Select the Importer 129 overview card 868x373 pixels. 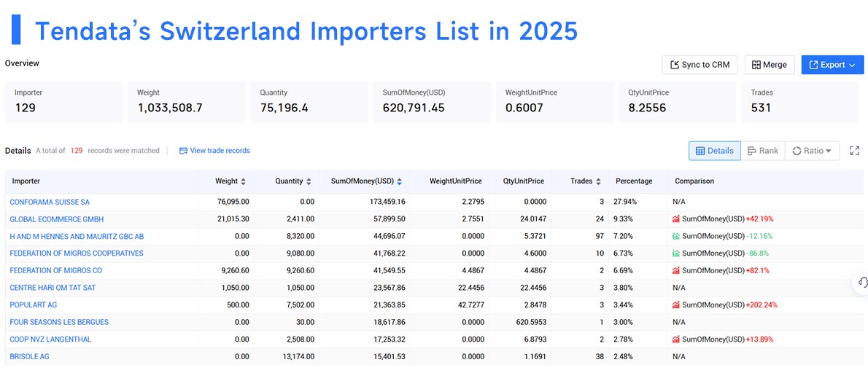coord(63,102)
